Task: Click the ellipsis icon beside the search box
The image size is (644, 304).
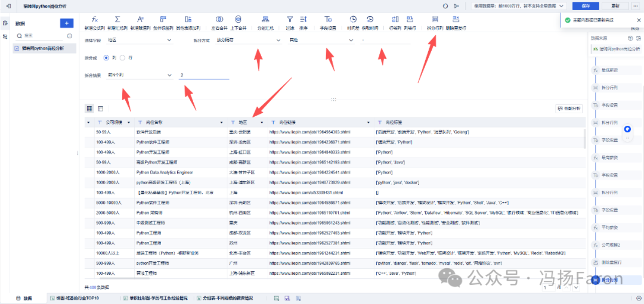Action: [69, 36]
